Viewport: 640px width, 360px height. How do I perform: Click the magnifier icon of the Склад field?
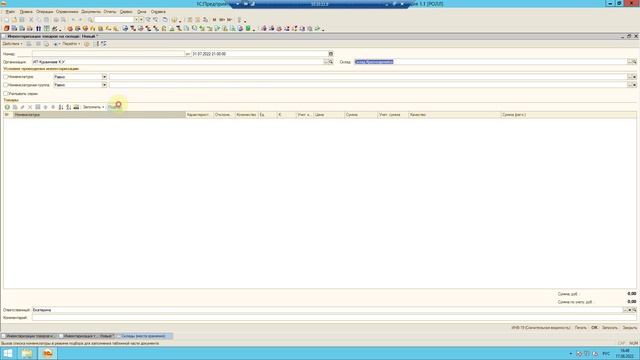(x=634, y=62)
